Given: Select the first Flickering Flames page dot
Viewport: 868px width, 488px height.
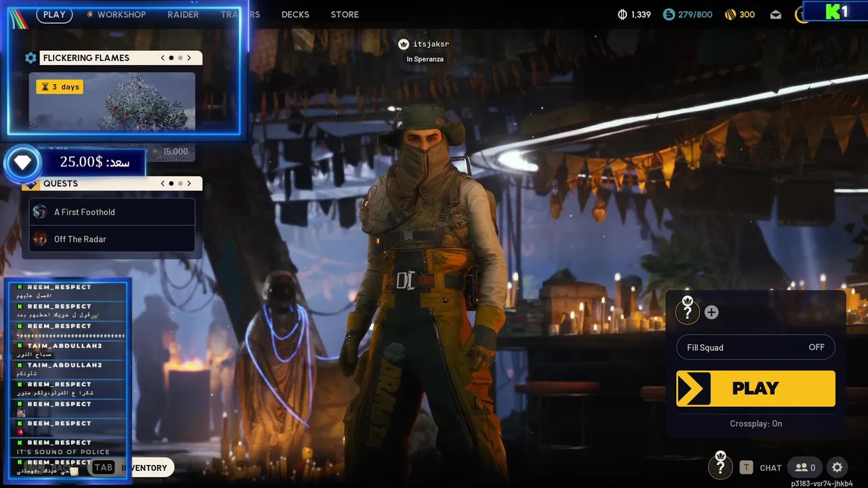Looking at the screenshot, I should point(171,58).
